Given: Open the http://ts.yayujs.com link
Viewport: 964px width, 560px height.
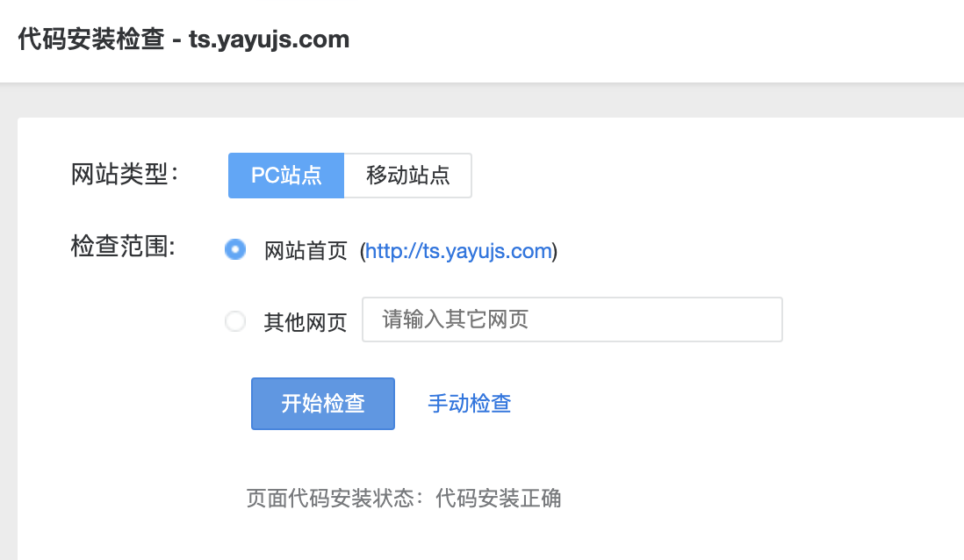Looking at the screenshot, I should [x=458, y=251].
